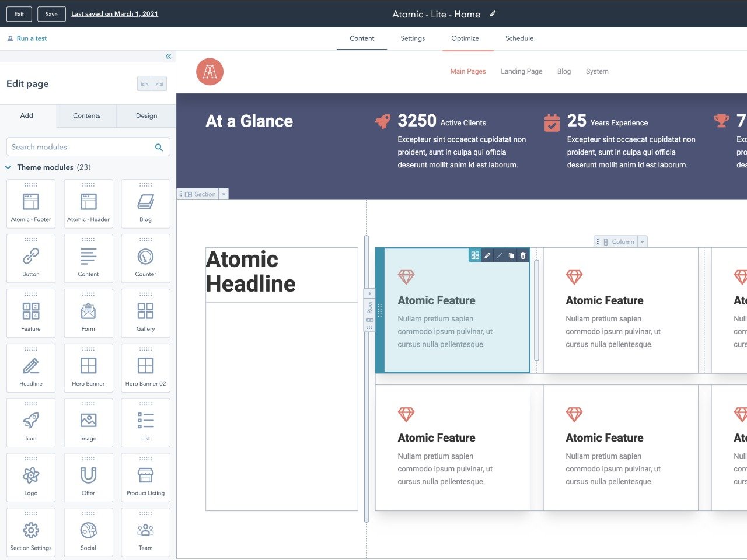Viewport: 747px width, 560px height.
Task: Select the Offer module
Action: point(88,478)
